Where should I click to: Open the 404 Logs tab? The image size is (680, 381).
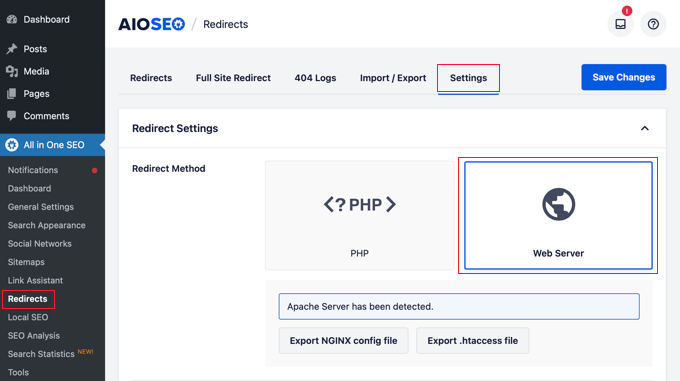pos(315,78)
